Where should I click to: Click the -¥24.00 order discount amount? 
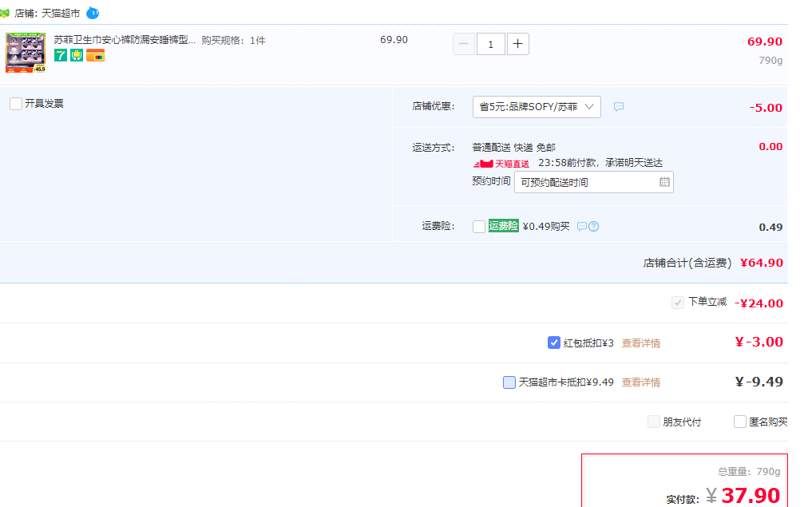(759, 303)
